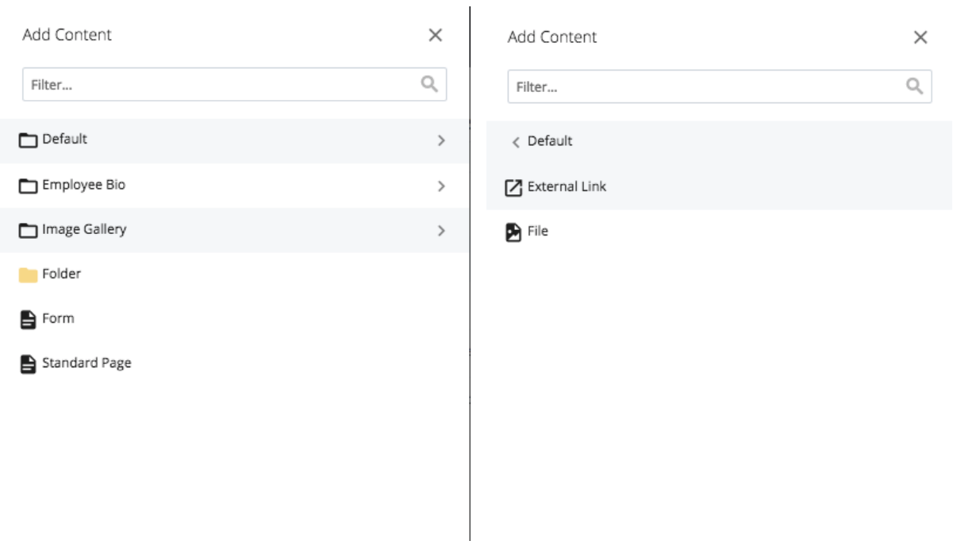957x560 pixels.
Task: Expand the Employee Bio chevron
Action: pos(442,186)
